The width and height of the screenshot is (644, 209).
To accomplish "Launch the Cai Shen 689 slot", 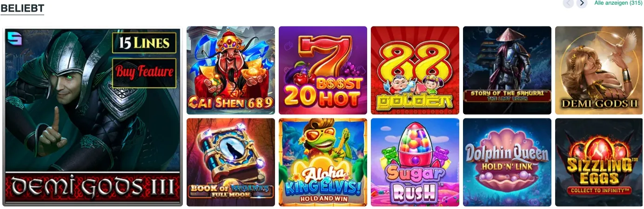I will click(231, 70).
